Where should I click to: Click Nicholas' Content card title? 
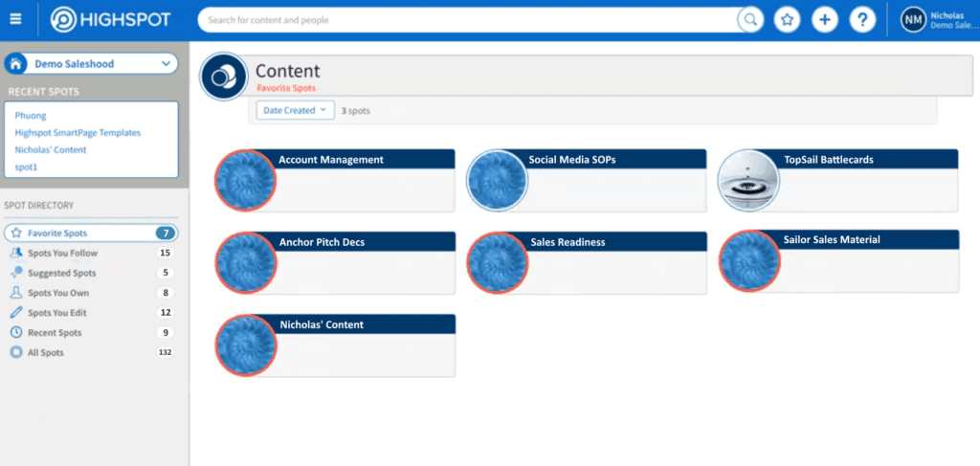(x=322, y=324)
